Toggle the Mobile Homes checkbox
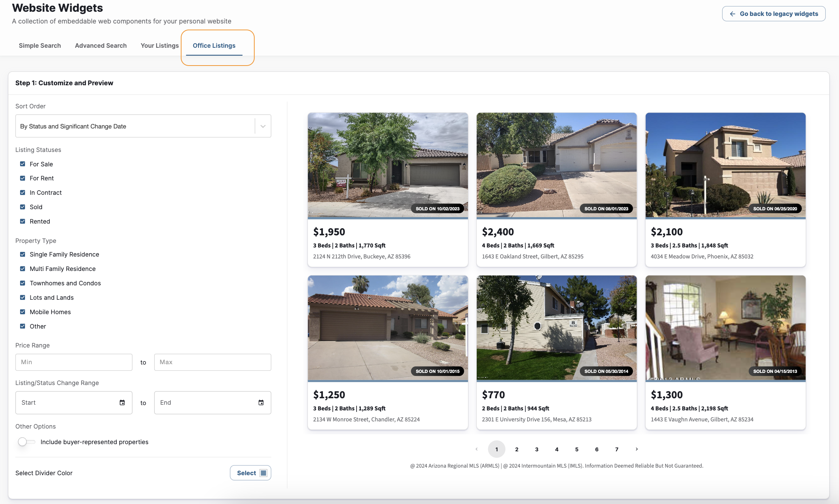This screenshot has width=839, height=504. pyautogui.click(x=22, y=312)
